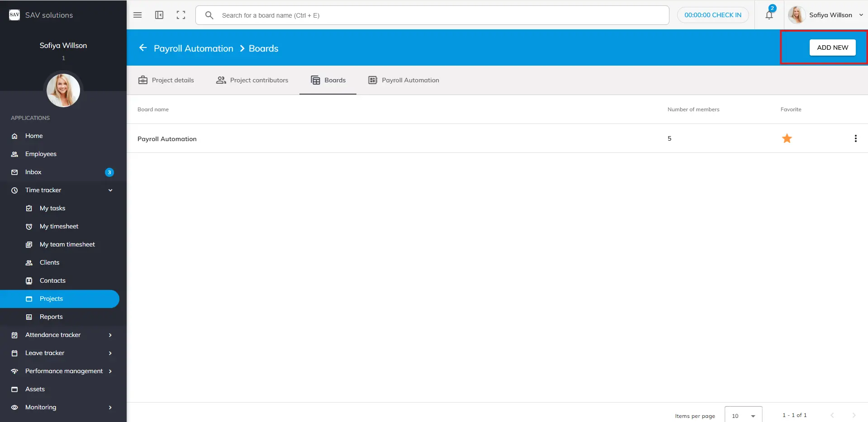
Task: Open Inbox from the sidebar
Action: click(x=33, y=172)
